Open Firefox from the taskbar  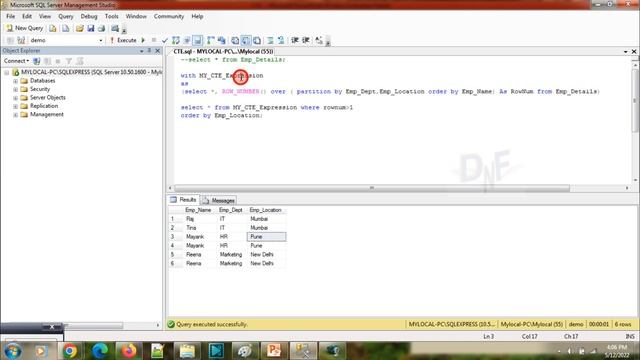(x=129, y=351)
